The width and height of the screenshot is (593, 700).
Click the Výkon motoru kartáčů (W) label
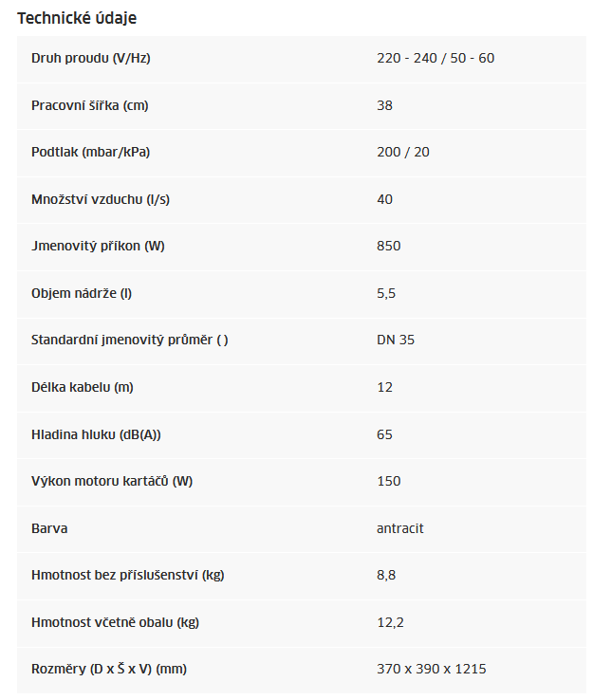click(112, 481)
